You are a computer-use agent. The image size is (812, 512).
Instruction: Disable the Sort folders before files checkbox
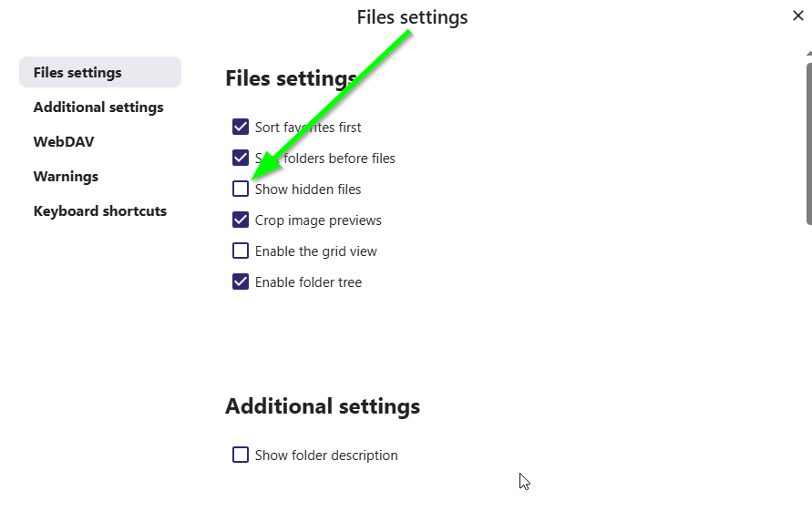241,159
